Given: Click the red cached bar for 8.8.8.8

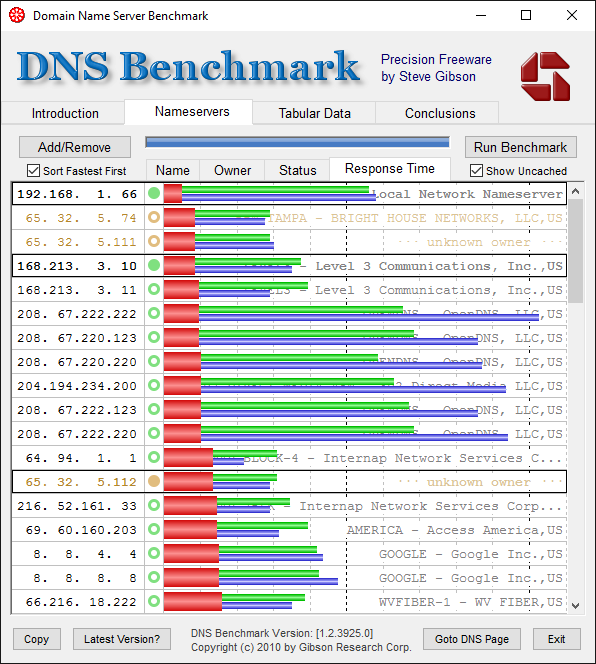Looking at the screenshot, I should [191, 577].
